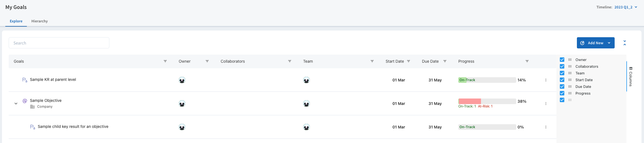Click the 38% progress bar of Sample Objective
The image size is (644, 143).
click(x=487, y=101)
